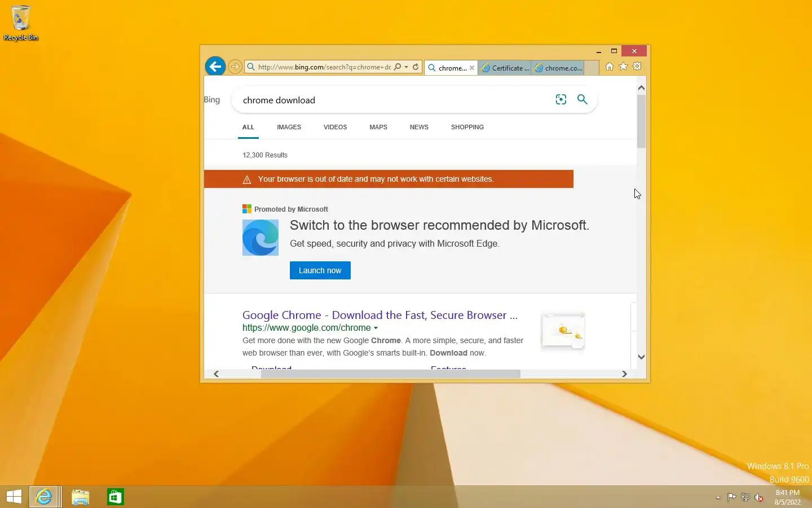The image size is (812, 508).
Task: Expand the address bar dropdown arrow
Action: (406, 67)
